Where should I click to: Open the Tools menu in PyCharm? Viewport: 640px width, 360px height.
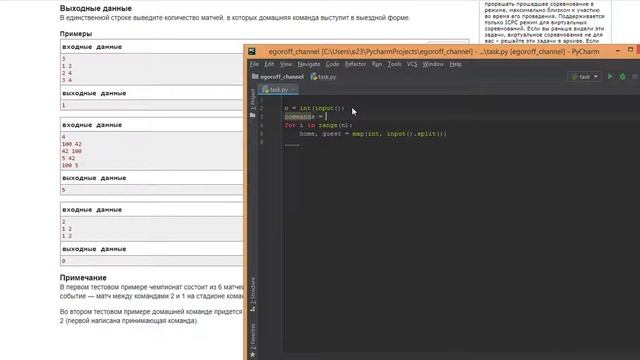(394, 64)
